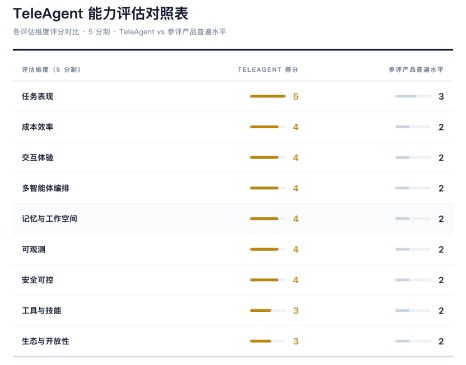Click the TELEAGENT 得分 column header
The height and width of the screenshot is (365, 466).
tap(268, 70)
